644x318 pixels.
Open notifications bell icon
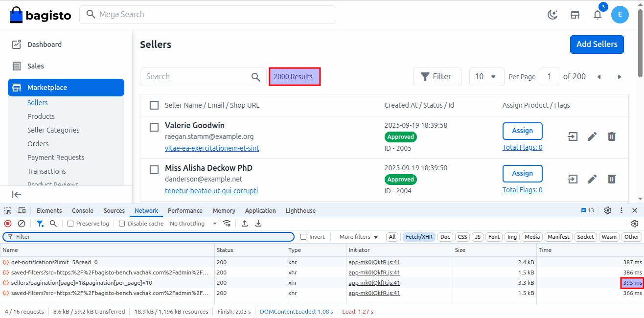598,15
